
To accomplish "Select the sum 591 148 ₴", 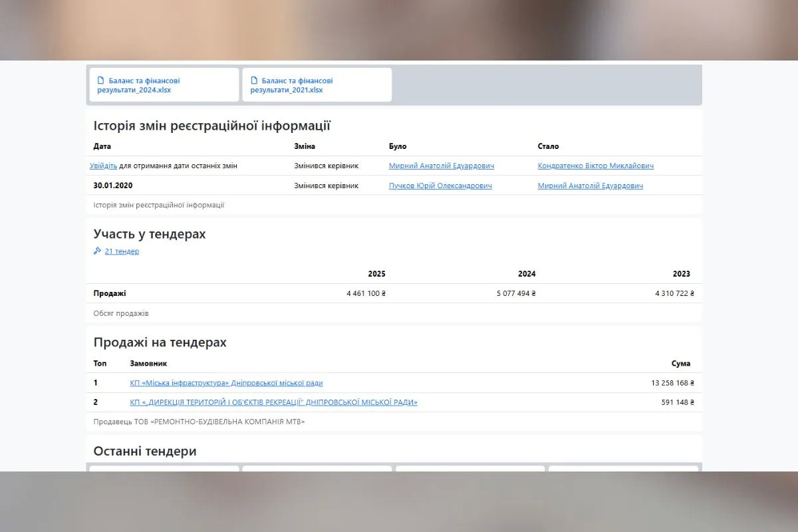I will [679, 402].
